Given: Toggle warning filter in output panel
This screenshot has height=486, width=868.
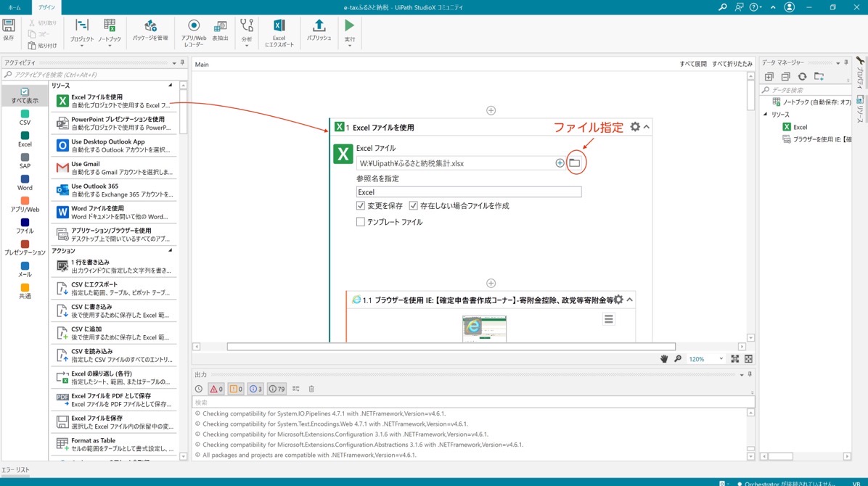Looking at the screenshot, I should click(x=236, y=389).
